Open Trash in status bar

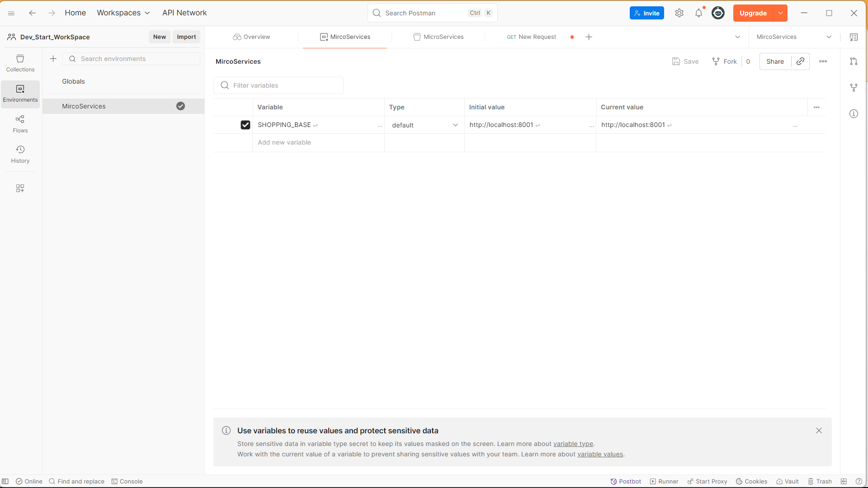click(x=820, y=481)
